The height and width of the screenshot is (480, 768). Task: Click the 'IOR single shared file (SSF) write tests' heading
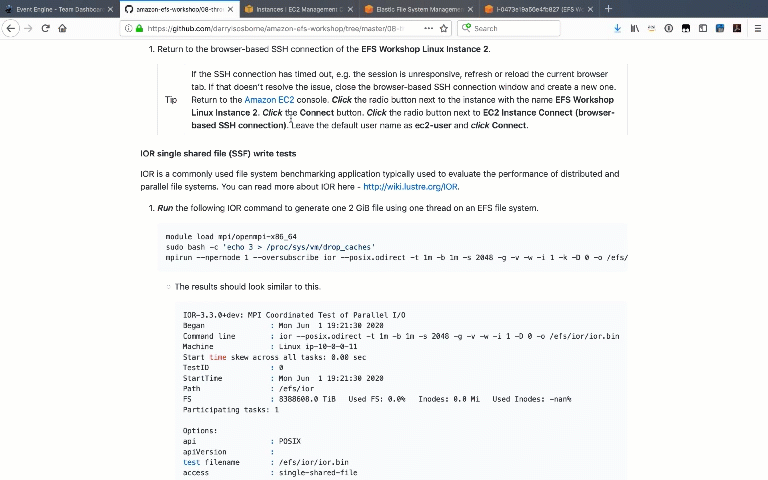[x=218, y=153]
